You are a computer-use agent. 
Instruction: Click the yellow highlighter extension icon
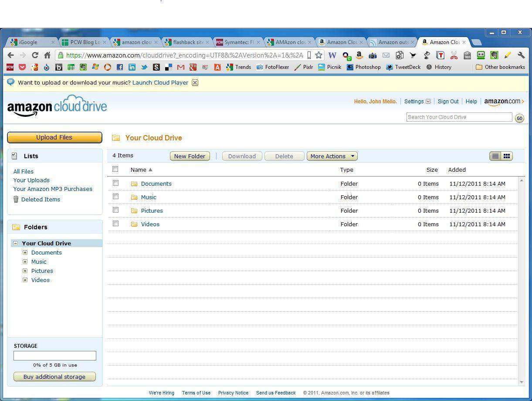(508, 55)
